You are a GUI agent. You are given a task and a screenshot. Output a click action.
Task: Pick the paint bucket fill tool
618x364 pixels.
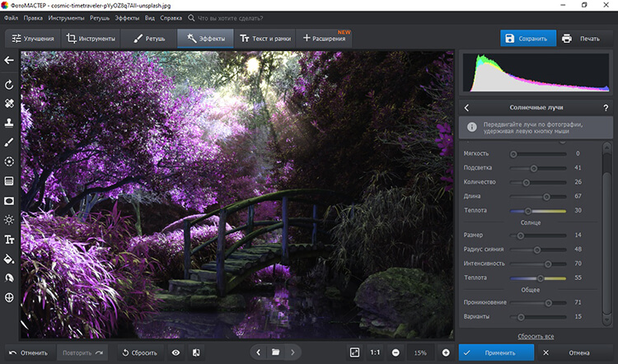(x=9, y=259)
